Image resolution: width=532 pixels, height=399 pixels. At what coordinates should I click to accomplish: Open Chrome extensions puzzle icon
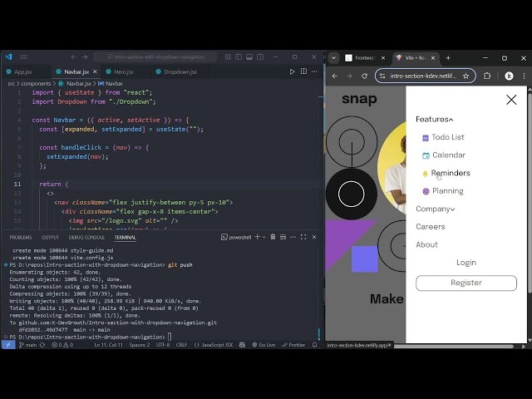(487, 76)
